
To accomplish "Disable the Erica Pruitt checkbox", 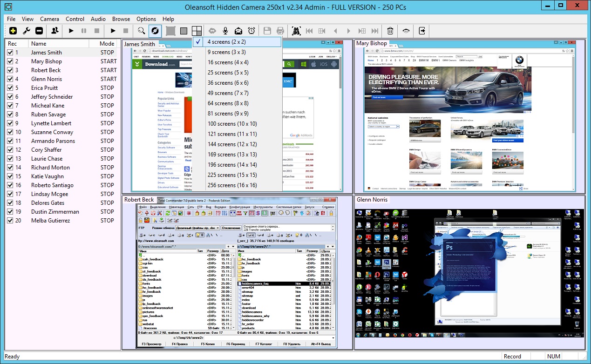I will pyautogui.click(x=10, y=88).
